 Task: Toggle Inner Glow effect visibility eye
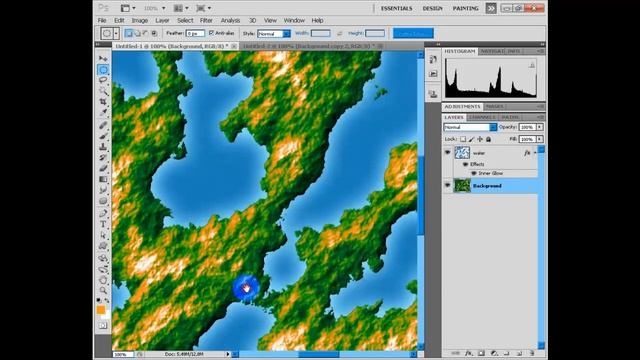click(x=473, y=173)
